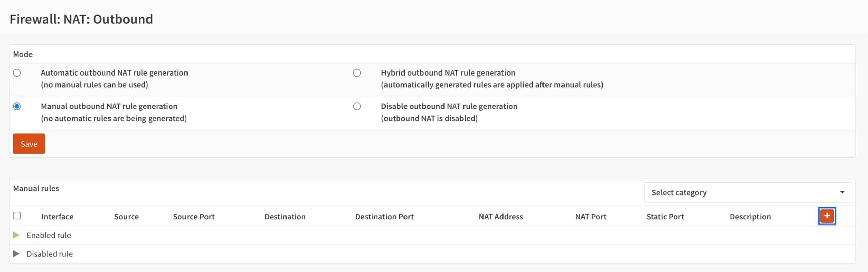This screenshot has height=272, width=868.
Task: Click the Static Port column header
Action: point(665,217)
